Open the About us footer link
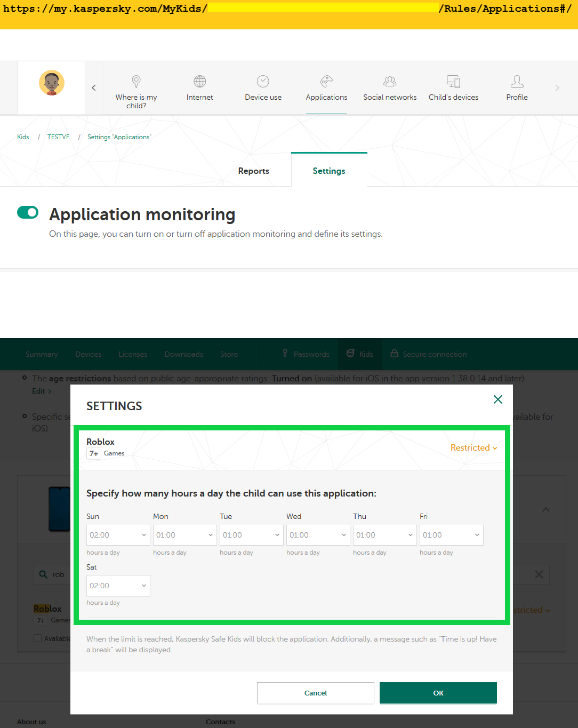The width and height of the screenshot is (578, 728). click(x=31, y=722)
